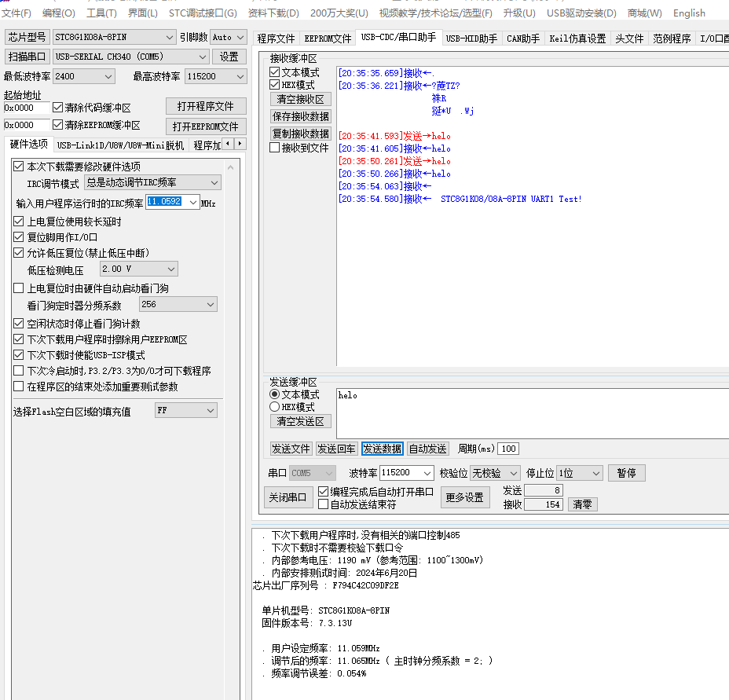
Task: Open 引脚数 Auto dropdown
Action: pyautogui.click(x=228, y=37)
